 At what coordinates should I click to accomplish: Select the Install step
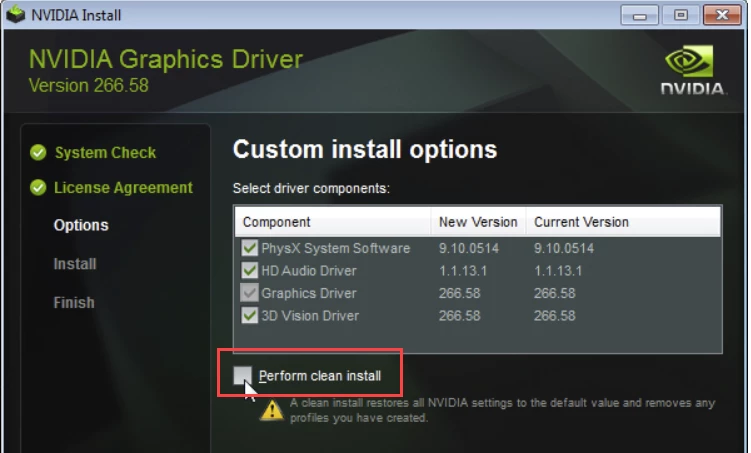click(75, 264)
